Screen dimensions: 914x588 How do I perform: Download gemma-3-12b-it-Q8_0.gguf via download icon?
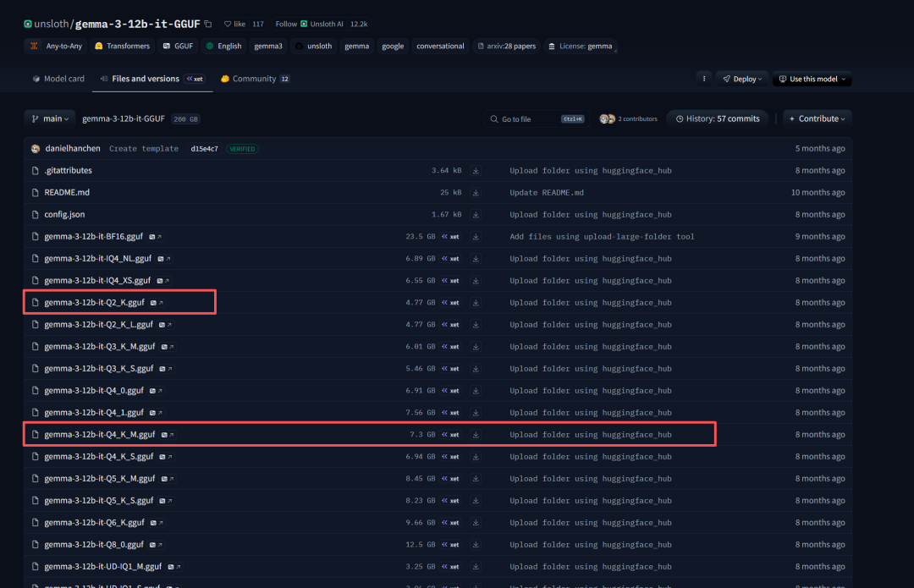pyautogui.click(x=476, y=545)
